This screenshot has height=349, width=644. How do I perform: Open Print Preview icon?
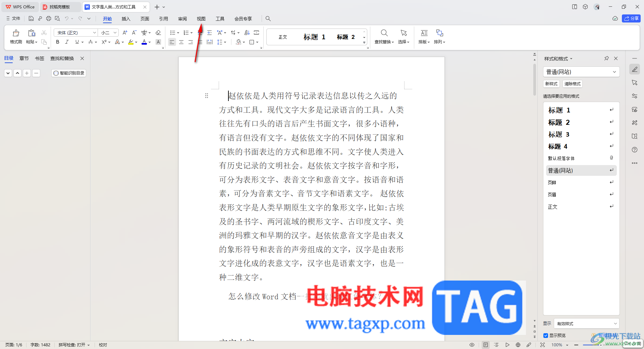click(x=57, y=19)
